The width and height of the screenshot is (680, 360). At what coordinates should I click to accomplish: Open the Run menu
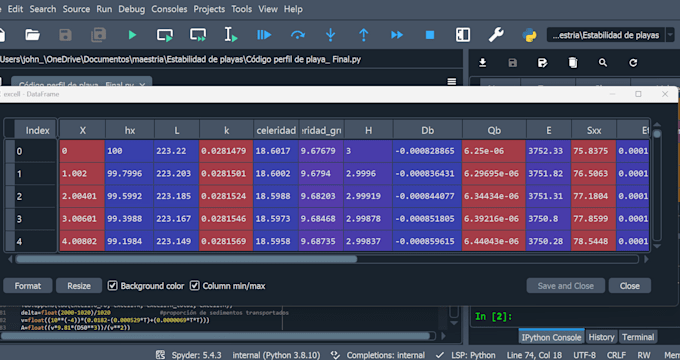coord(104,9)
